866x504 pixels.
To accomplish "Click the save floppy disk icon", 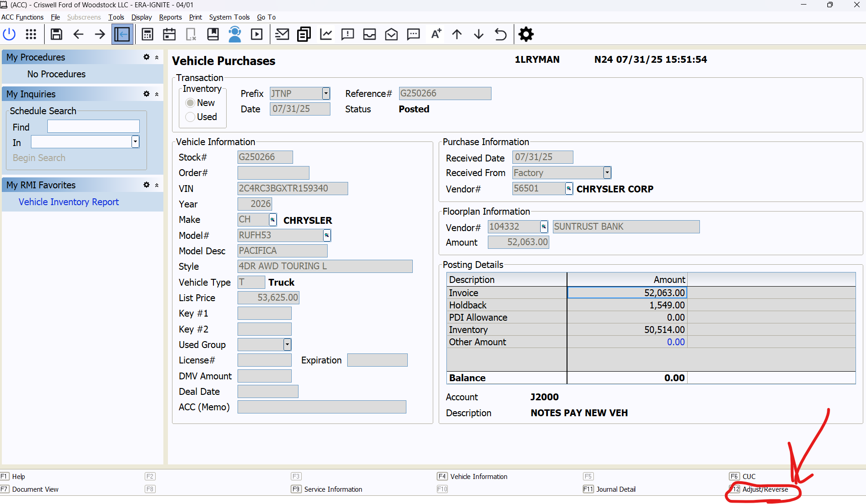I will [56, 35].
